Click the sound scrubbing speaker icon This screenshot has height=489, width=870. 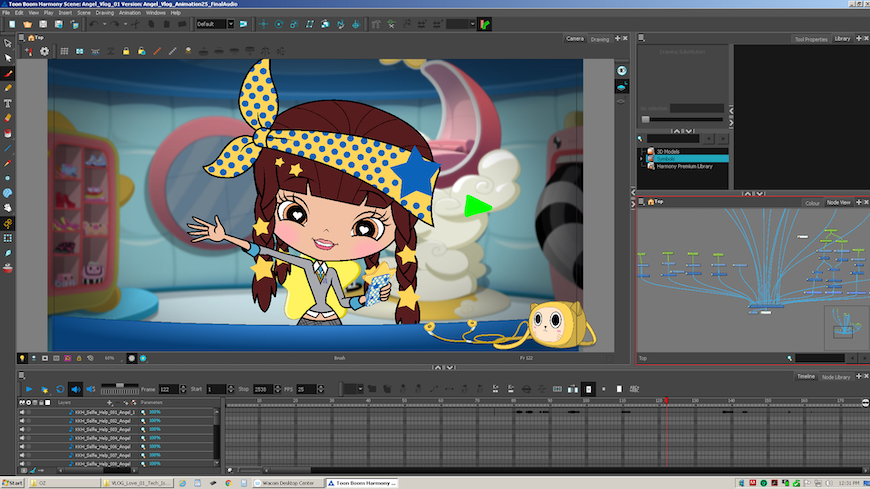tap(91, 389)
